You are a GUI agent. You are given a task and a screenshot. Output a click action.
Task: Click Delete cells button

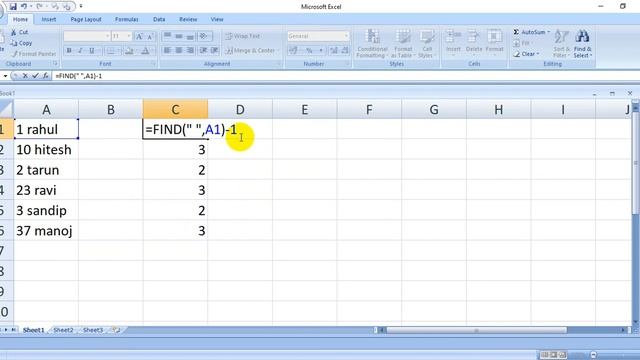[474, 42]
